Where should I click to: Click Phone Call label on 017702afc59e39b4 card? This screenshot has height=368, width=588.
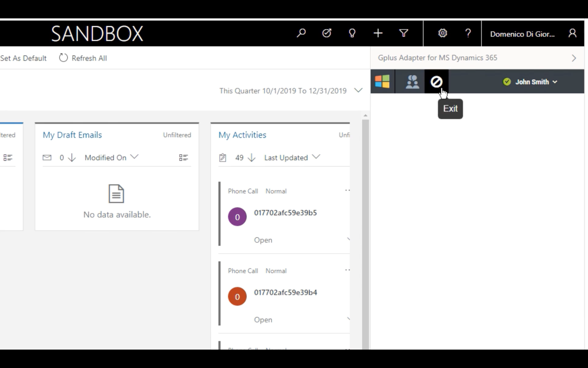tap(243, 271)
